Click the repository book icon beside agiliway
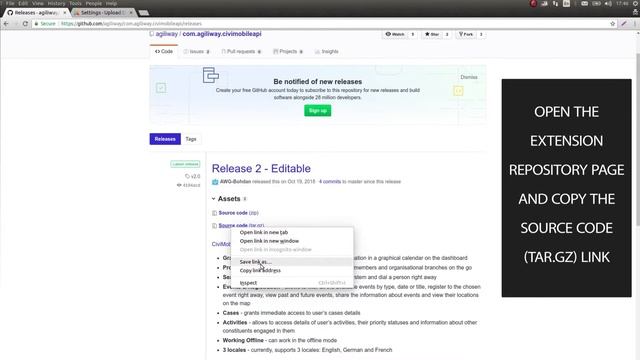Image resolution: width=640 pixels, height=360 pixels. pos(152,34)
